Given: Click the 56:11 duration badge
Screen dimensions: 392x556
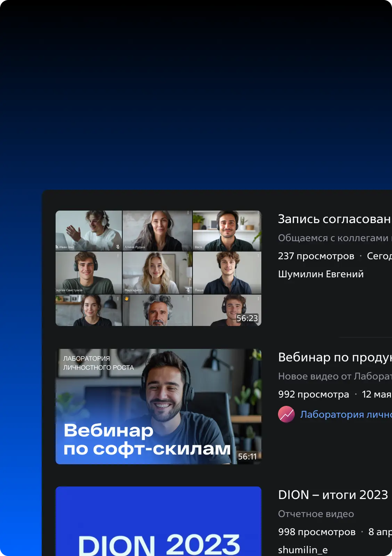Looking at the screenshot, I should coord(247,457).
